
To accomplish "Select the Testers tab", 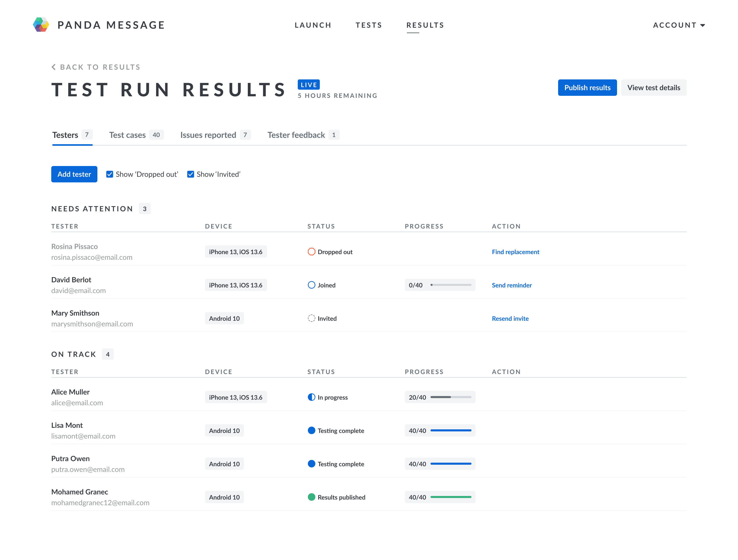I will 73,135.
